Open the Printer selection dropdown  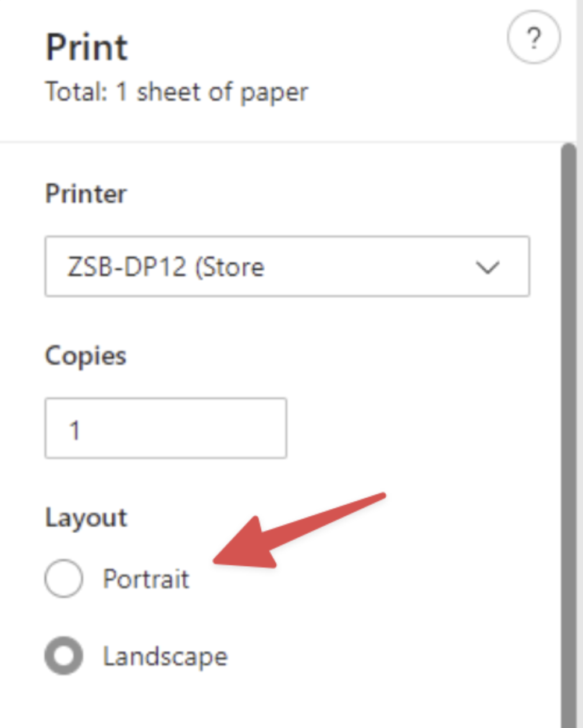287,267
